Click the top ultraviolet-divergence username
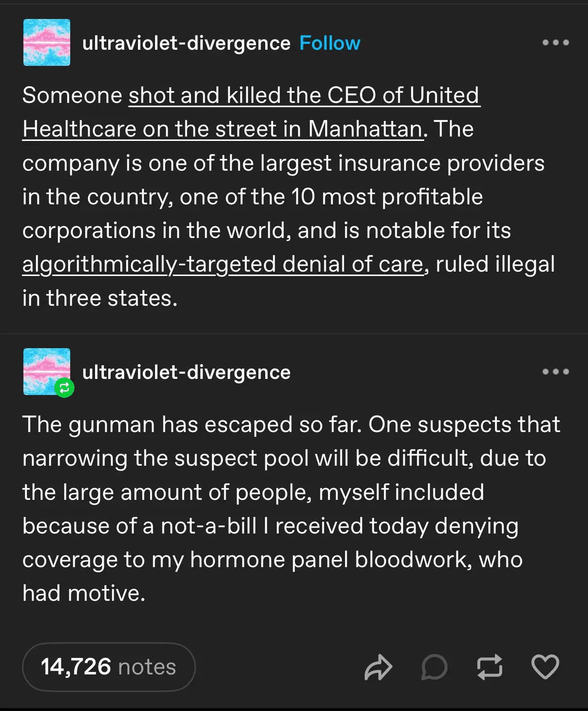Screen dimensions: 588x711 pyautogui.click(x=186, y=43)
